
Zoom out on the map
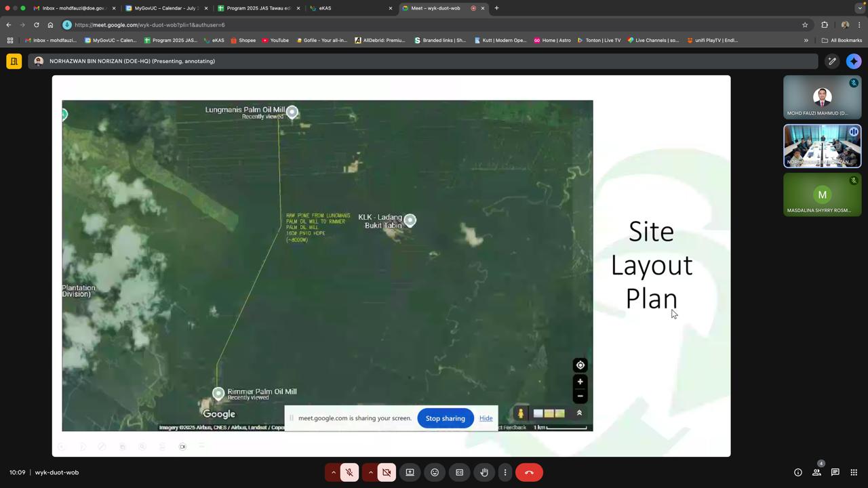[x=580, y=396]
